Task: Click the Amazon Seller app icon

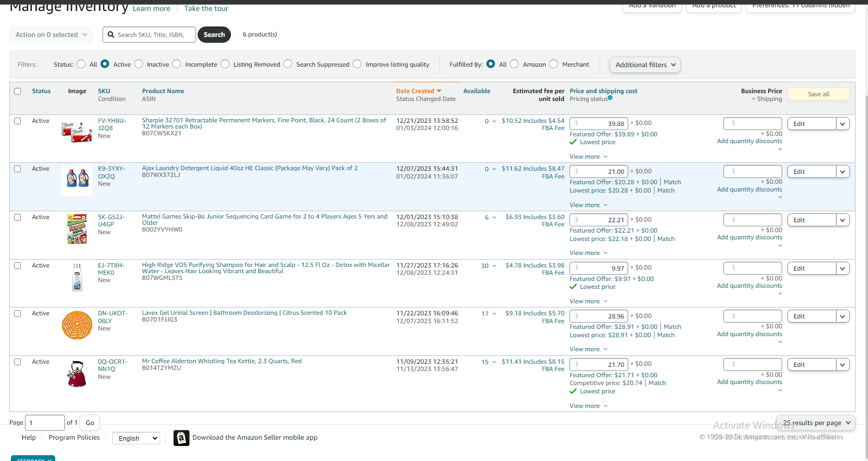Action: (181, 438)
